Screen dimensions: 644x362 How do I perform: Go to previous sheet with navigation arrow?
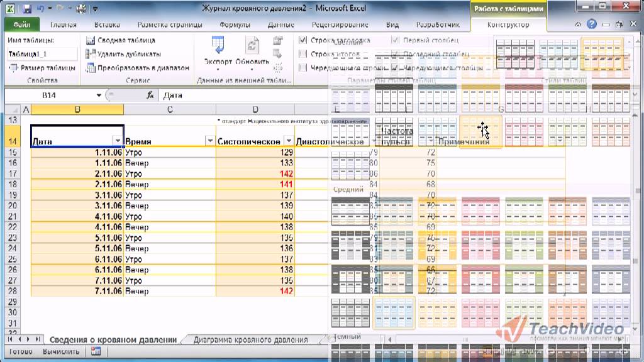click(x=19, y=339)
